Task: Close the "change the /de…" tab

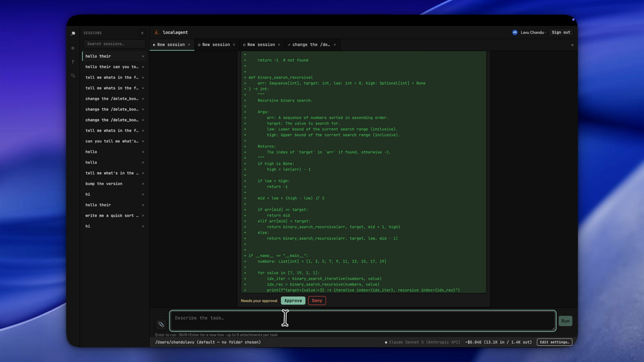Action: pos(334,45)
